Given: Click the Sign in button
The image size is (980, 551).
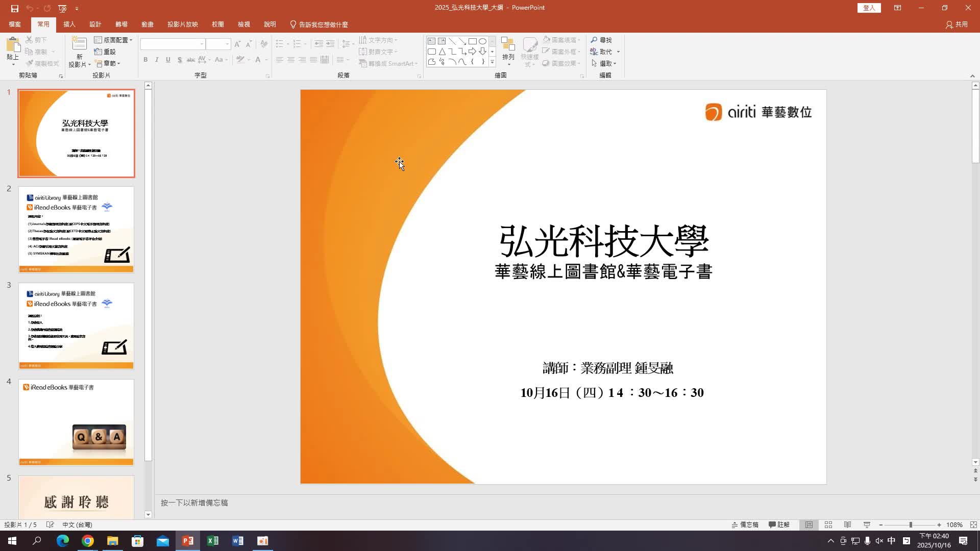Looking at the screenshot, I should [869, 8].
